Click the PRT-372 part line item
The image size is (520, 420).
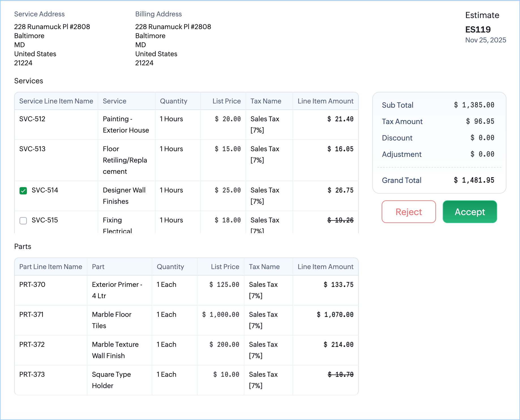click(x=32, y=345)
